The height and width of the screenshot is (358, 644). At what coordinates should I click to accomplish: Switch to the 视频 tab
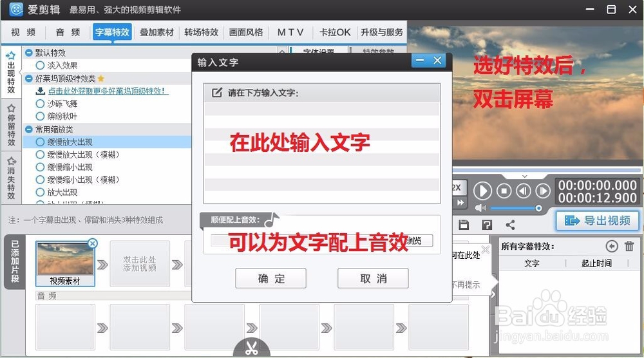23,32
